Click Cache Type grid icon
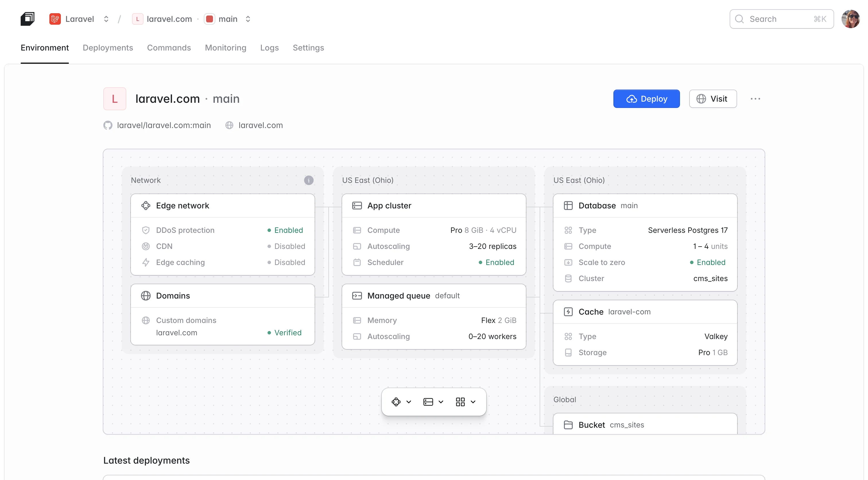 tap(568, 336)
